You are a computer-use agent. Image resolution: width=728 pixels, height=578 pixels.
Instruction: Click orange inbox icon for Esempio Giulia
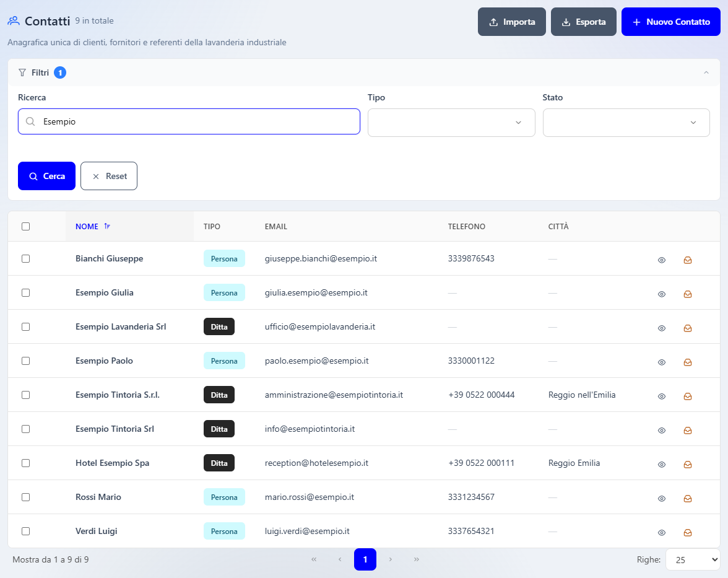pyautogui.click(x=688, y=294)
